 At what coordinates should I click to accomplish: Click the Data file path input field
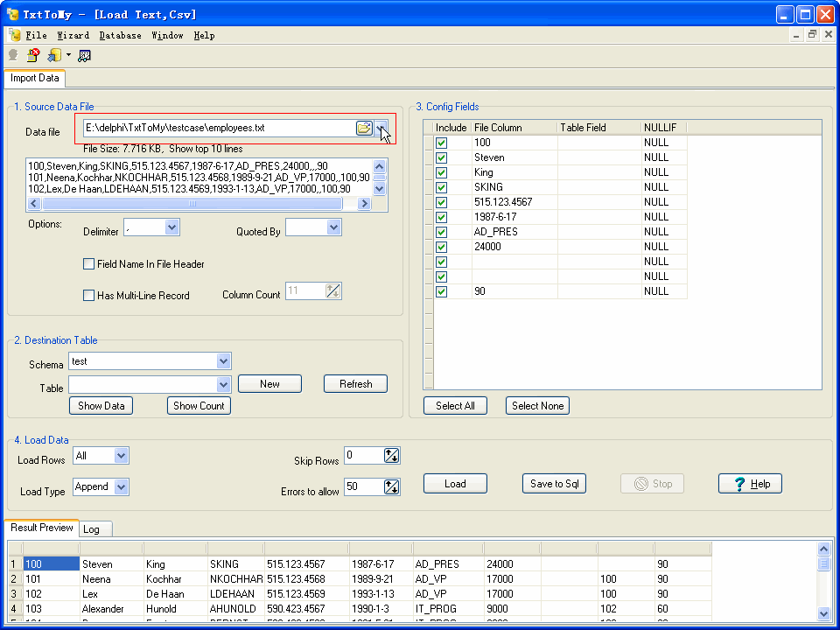219,128
